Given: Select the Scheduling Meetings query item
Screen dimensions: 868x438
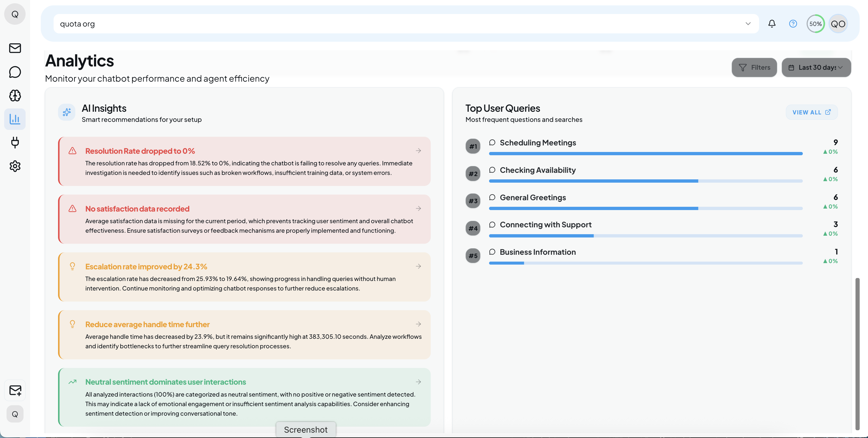Looking at the screenshot, I should (x=538, y=143).
